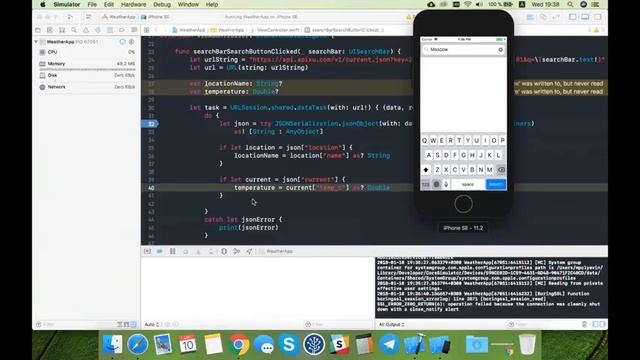Open the Report navigator icon
This screenshot has height=360, width=640.
click(x=134, y=30)
